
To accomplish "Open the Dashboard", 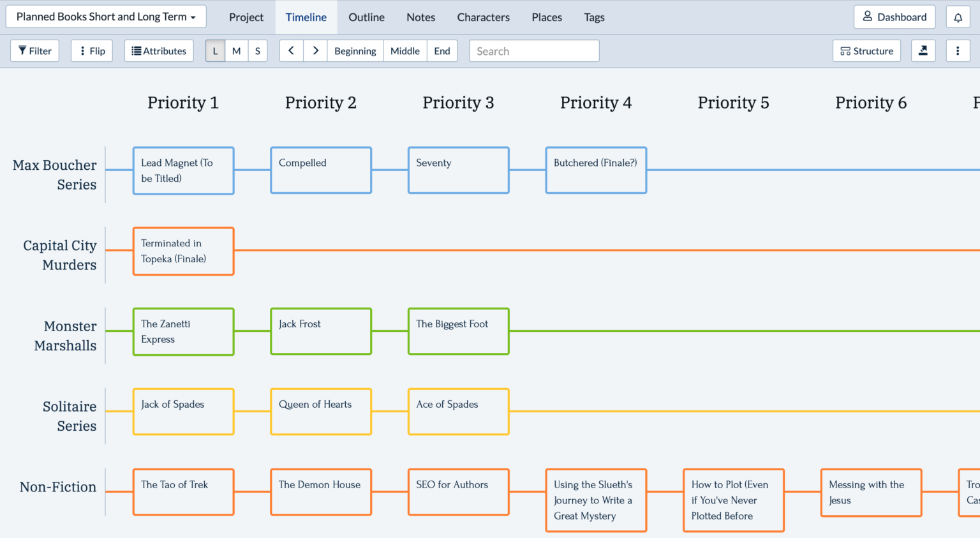I will coord(895,17).
